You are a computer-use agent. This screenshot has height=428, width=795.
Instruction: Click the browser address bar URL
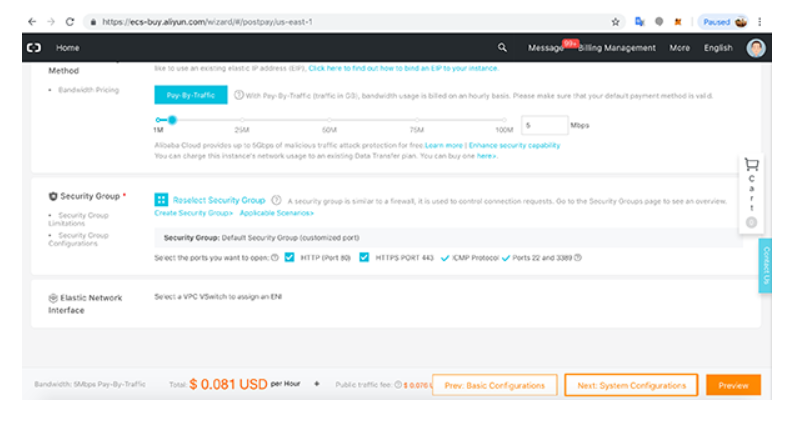coord(207,22)
